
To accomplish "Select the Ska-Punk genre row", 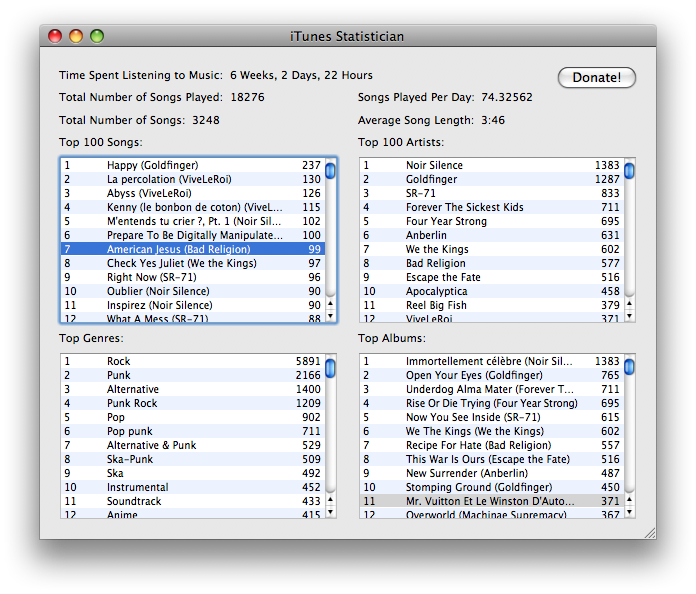I will coord(193,459).
